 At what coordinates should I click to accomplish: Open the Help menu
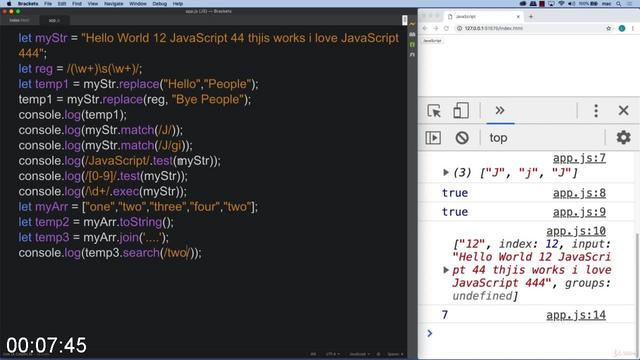[178, 4]
